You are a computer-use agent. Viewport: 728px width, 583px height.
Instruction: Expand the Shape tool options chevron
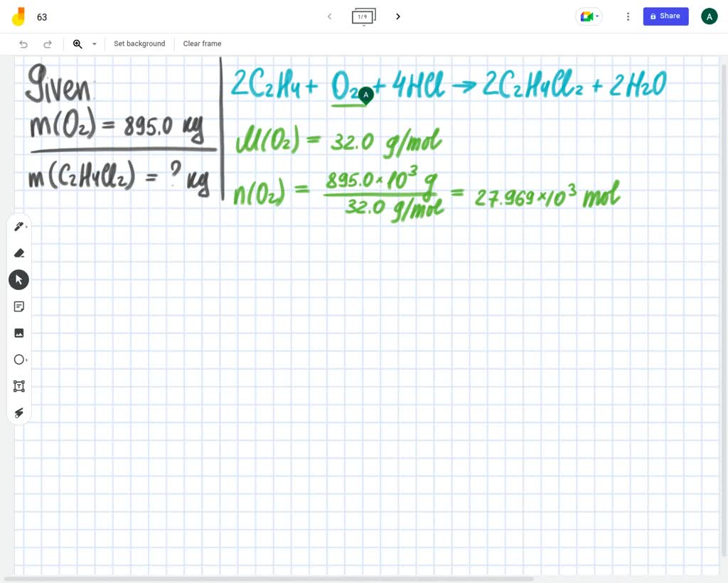pyautogui.click(x=26, y=359)
